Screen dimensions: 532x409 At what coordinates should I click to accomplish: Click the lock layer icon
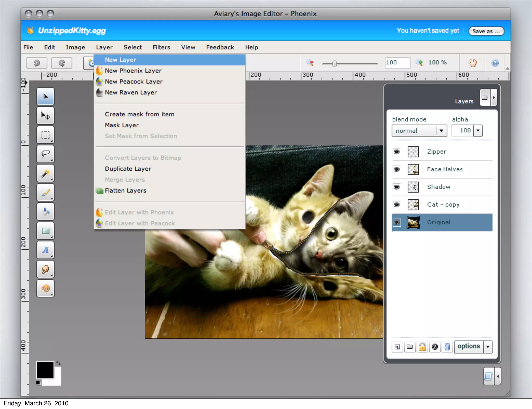[422, 347]
